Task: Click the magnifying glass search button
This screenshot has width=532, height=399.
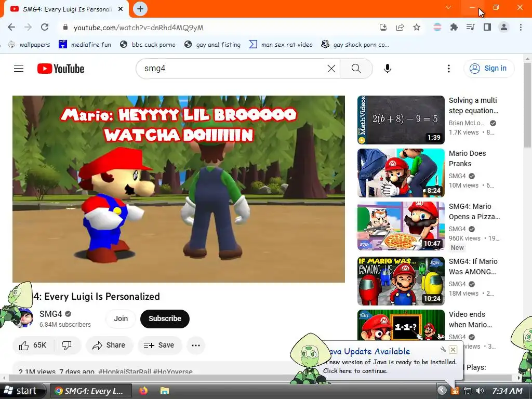Action: pos(356,69)
